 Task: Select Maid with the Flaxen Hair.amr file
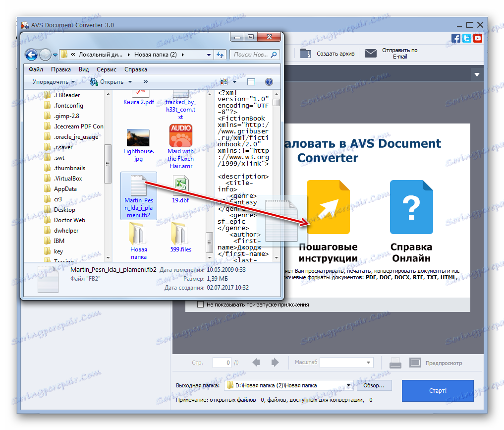pos(181,147)
